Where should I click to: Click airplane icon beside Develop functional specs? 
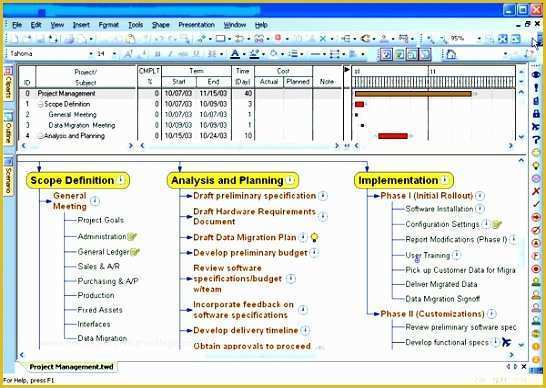(507, 342)
